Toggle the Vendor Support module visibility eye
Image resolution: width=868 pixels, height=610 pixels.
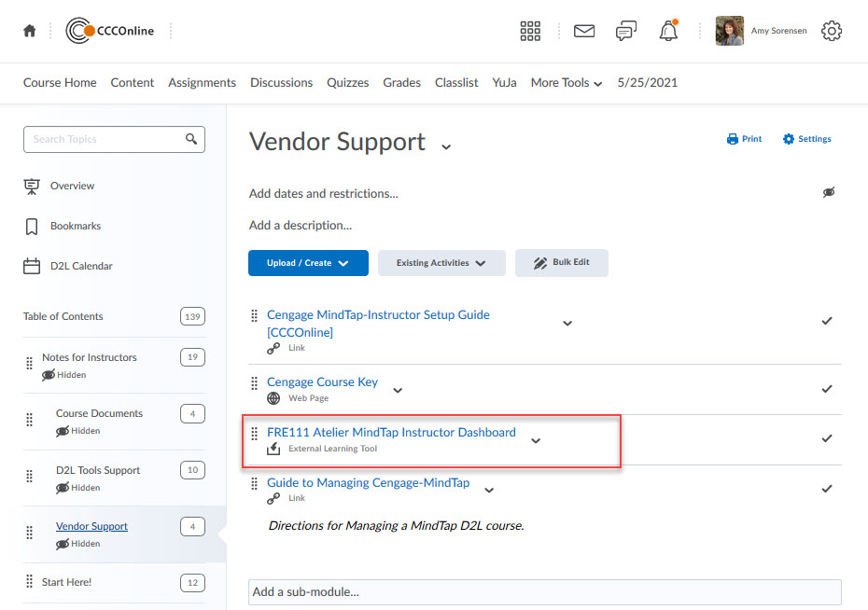click(829, 192)
